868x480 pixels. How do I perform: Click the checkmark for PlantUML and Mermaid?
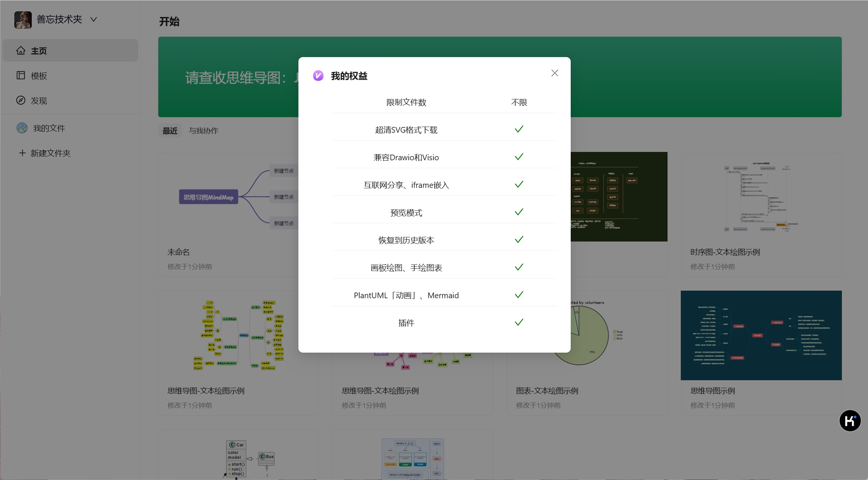(x=519, y=295)
